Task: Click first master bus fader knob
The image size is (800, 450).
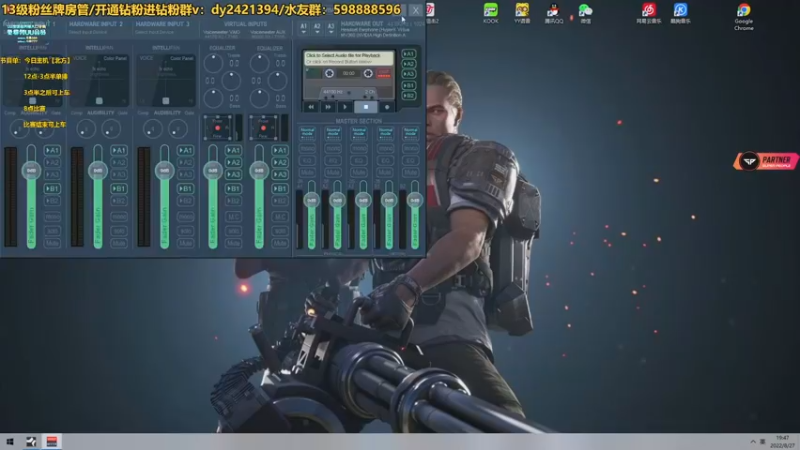Action: [x=311, y=201]
